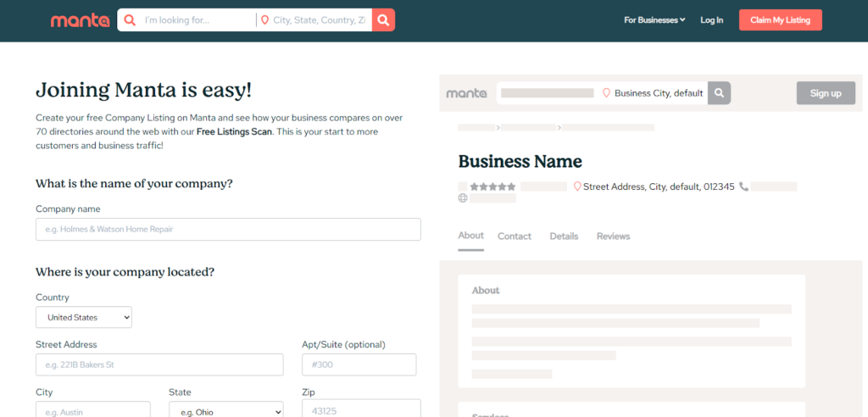This screenshot has height=417, width=868.
Task: Click the Business Name heading
Action: (x=520, y=161)
